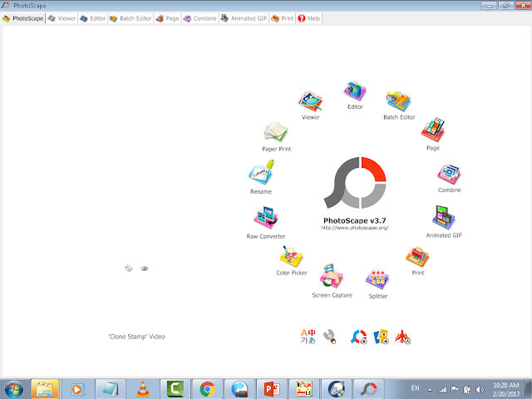Open the Windows Start menu
532x399 pixels.
pos(14,389)
